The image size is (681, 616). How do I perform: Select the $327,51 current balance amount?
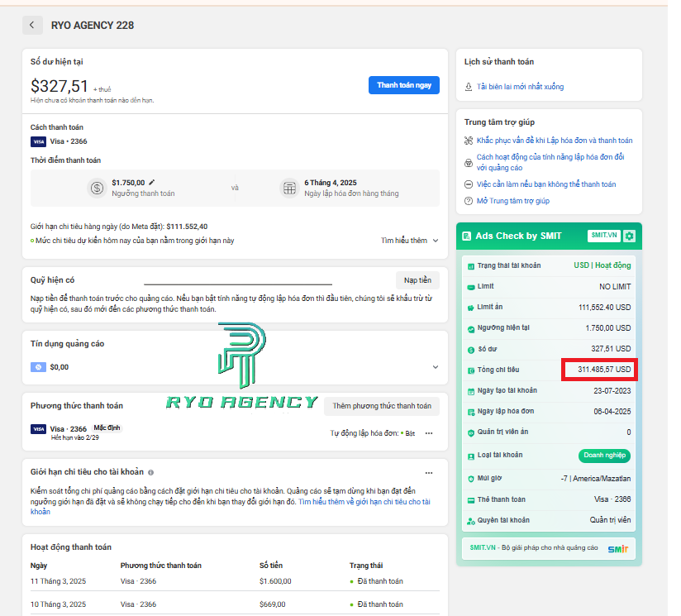[59, 86]
